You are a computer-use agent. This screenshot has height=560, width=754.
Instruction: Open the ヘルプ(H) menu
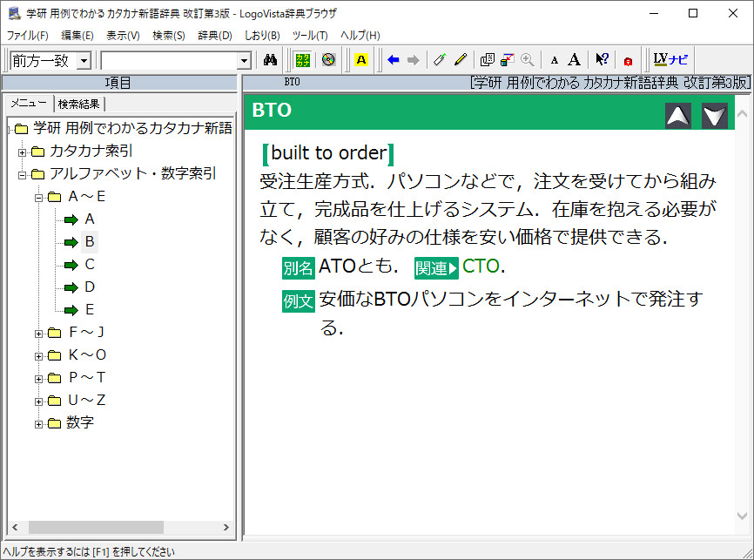[x=360, y=35]
